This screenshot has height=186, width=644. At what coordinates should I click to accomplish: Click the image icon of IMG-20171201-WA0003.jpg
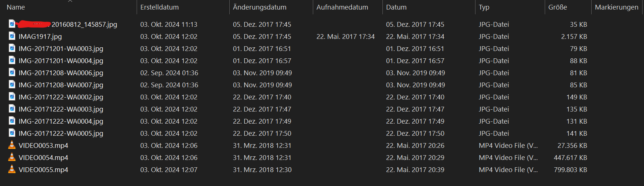(12, 48)
